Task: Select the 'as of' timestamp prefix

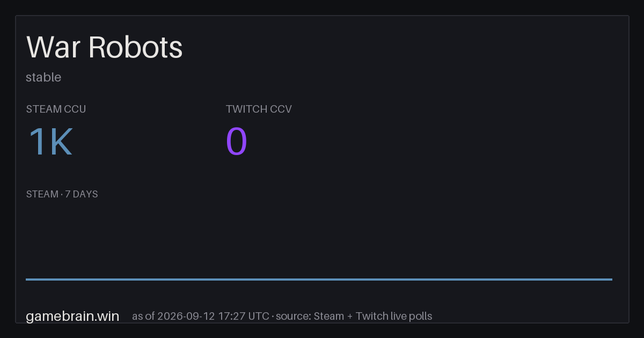Action: (143, 316)
